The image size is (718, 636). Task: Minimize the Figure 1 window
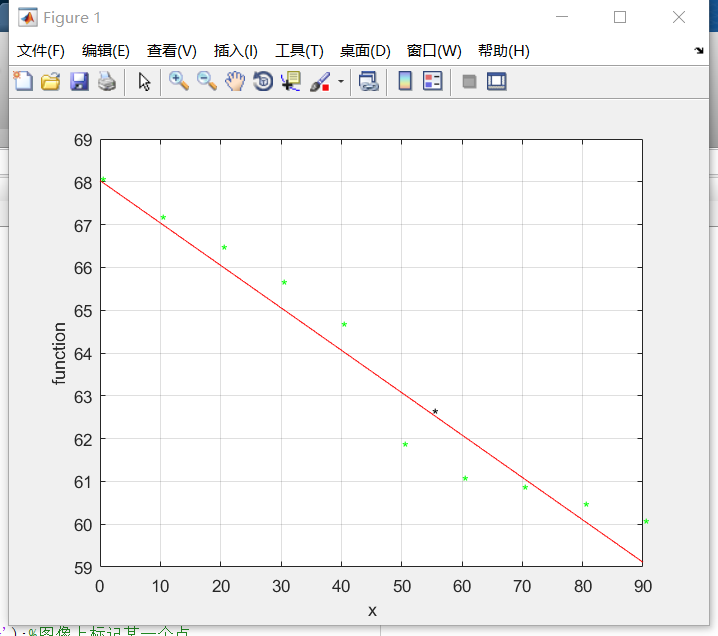pos(562,17)
